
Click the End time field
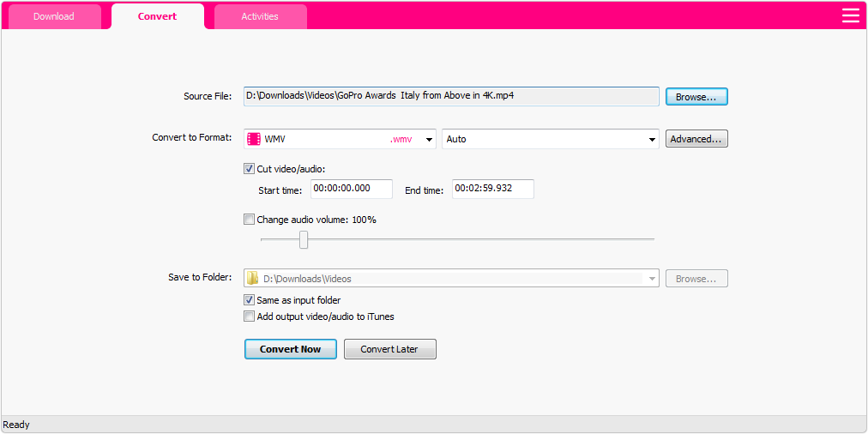(x=492, y=189)
